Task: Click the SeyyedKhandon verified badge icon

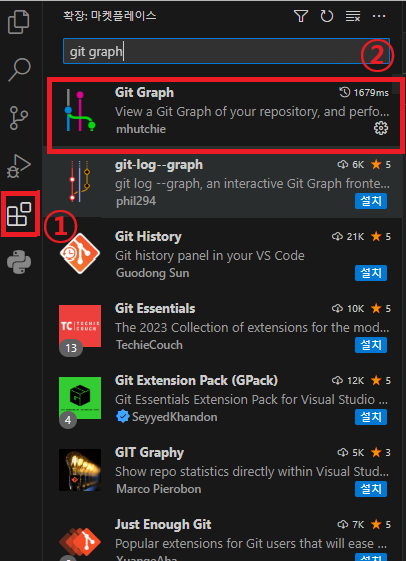Action: (x=123, y=417)
